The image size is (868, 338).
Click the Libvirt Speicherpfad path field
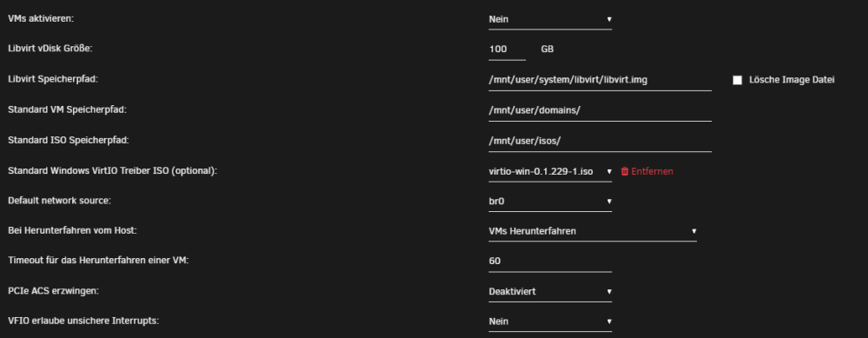tap(600, 80)
